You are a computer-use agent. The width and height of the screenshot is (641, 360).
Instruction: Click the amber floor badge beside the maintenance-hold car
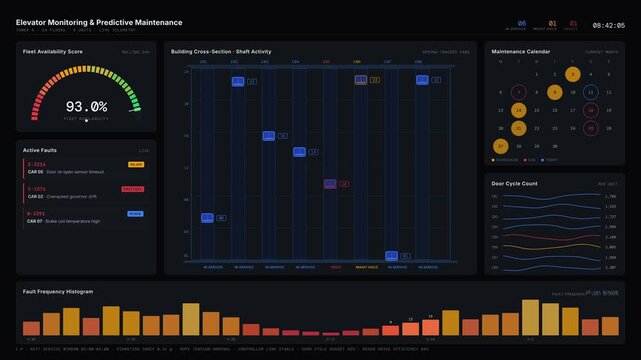click(375, 80)
